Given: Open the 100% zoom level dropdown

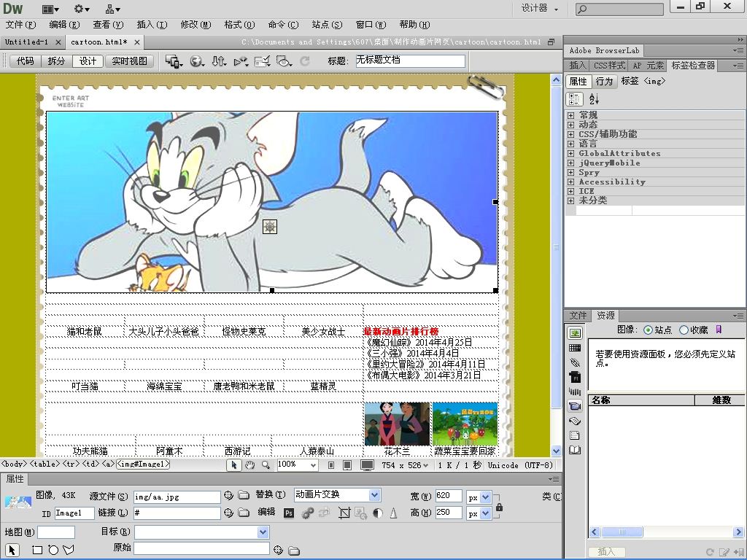Looking at the screenshot, I should (x=312, y=465).
